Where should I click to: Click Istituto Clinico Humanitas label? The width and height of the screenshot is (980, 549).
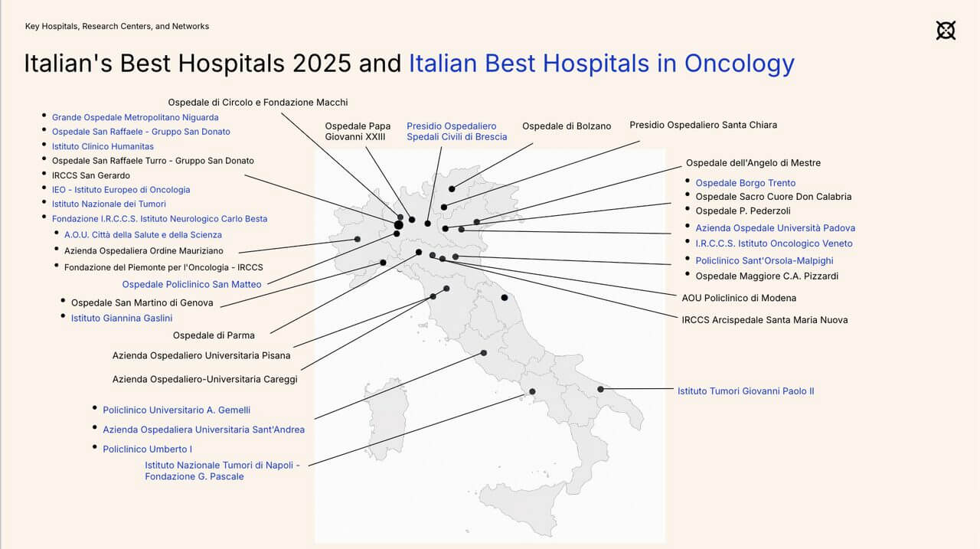(x=103, y=146)
